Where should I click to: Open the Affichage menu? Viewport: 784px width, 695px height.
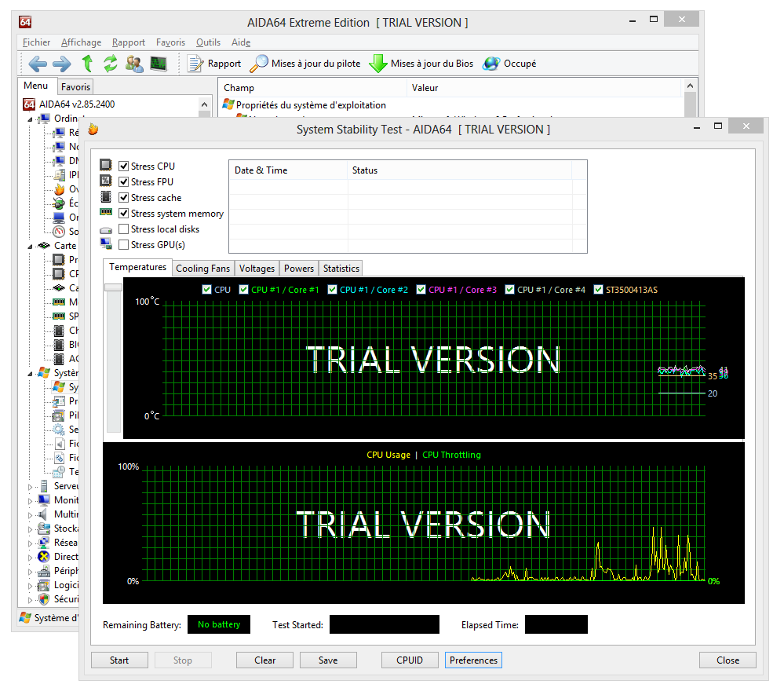click(x=81, y=42)
